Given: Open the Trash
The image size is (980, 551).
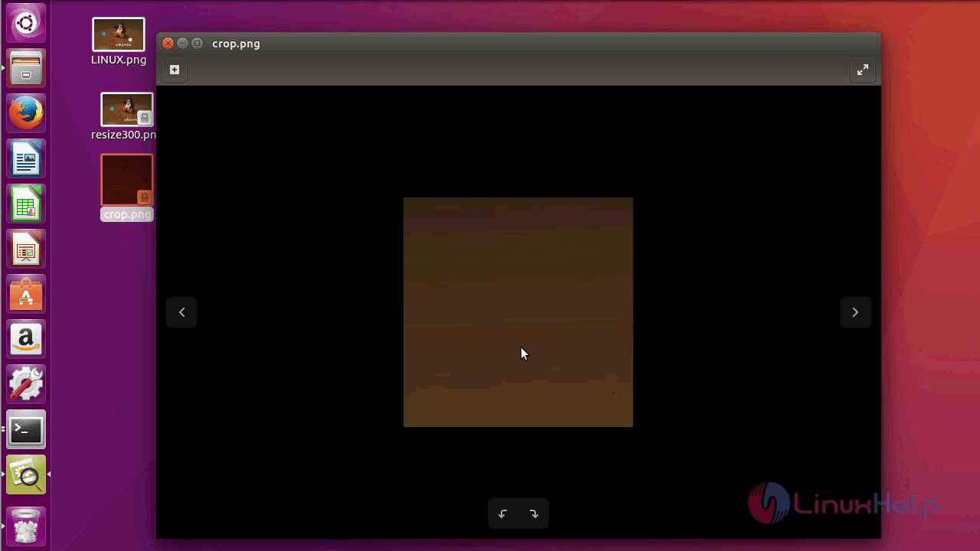Looking at the screenshot, I should point(26,525).
